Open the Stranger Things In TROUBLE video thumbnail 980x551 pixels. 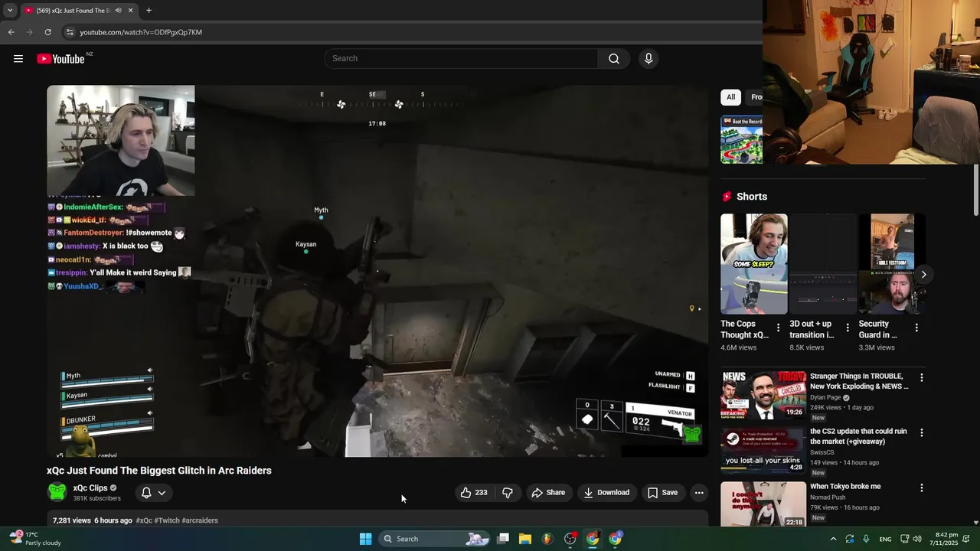763,395
